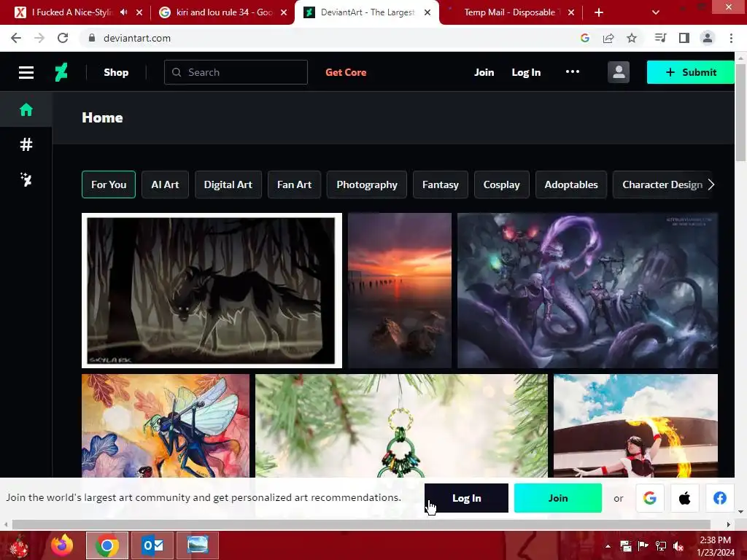
Task: Sign in with the Google icon button
Action: click(x=650, y=498)
